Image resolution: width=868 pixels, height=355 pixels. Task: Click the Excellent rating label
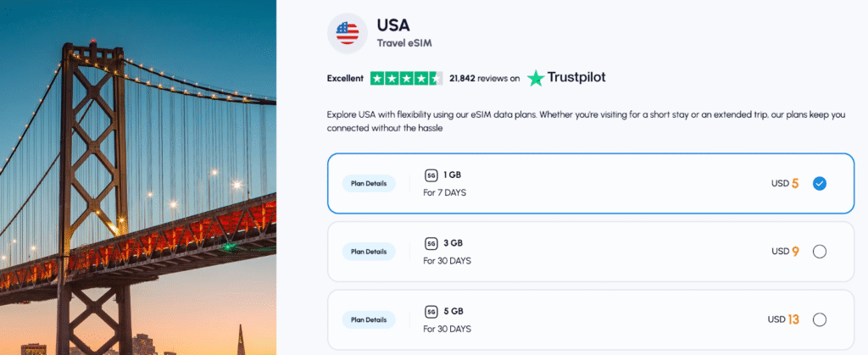[345, 79]
